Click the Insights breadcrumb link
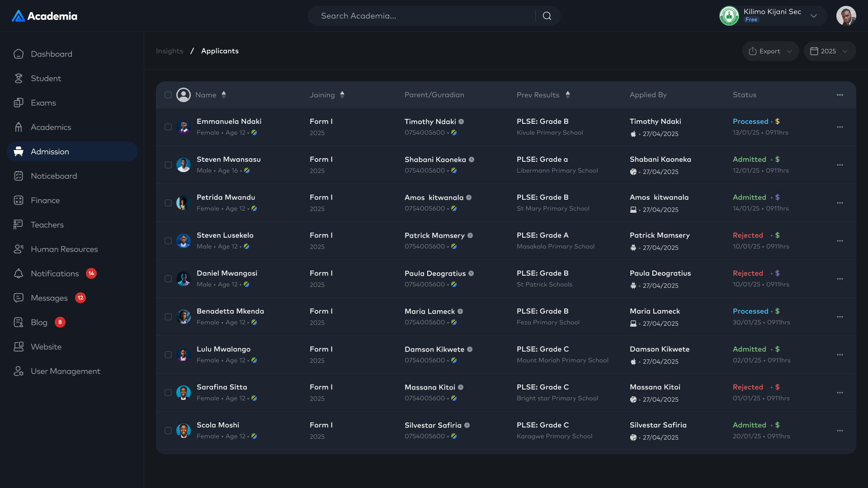Image resolution: width=868 pixels, height=488 pixels. tap(170, 51)
